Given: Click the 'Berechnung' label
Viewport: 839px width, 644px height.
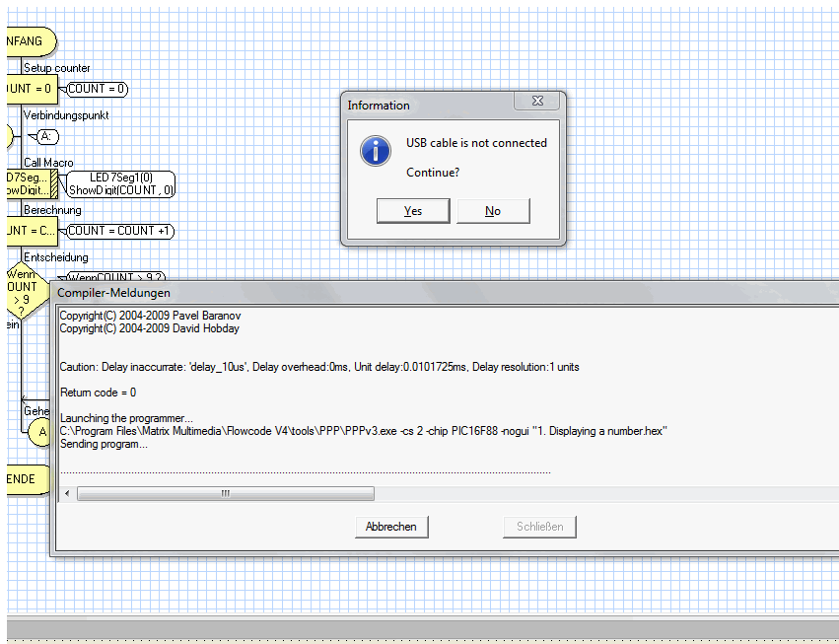Looking at the screenshot, I should [52, 210].
